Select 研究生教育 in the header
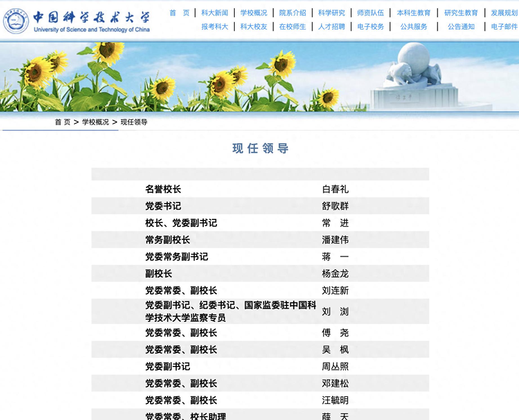The height and width of the screenshot is (420, 519). [461, 13]
